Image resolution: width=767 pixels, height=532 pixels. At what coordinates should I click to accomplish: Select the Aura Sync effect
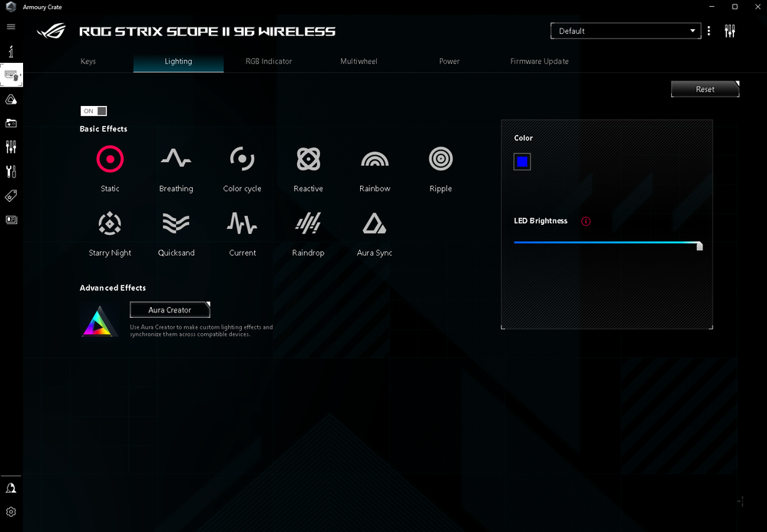pyautogui.click(x=374, y=233)
